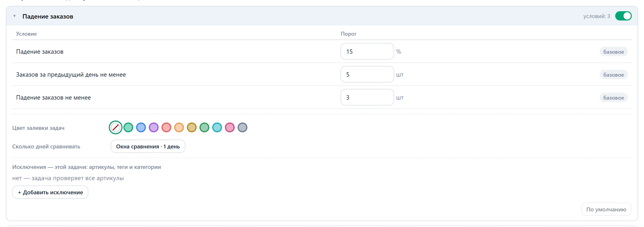The width and height of the screenshot is (644, 227).
Task: Pick the pink fill color
Action: [230, 128]
